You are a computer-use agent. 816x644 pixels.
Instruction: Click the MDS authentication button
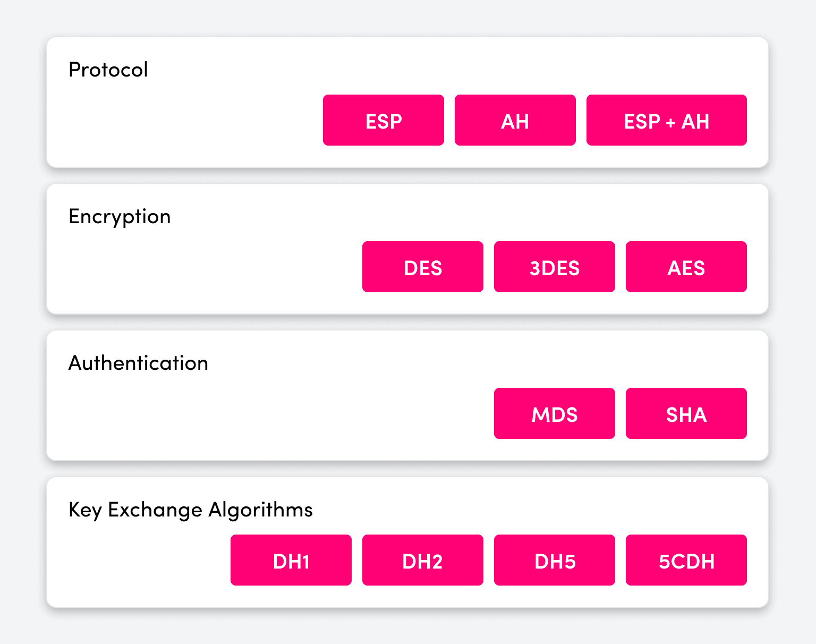pyautogui.click(x=554, y=413)
